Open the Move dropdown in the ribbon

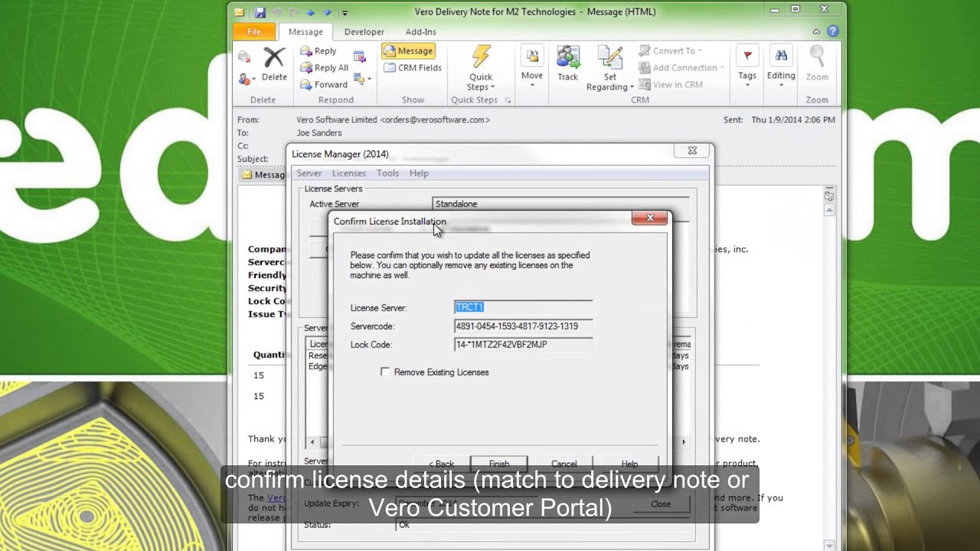pyautogui.click(x=532, y=66)
